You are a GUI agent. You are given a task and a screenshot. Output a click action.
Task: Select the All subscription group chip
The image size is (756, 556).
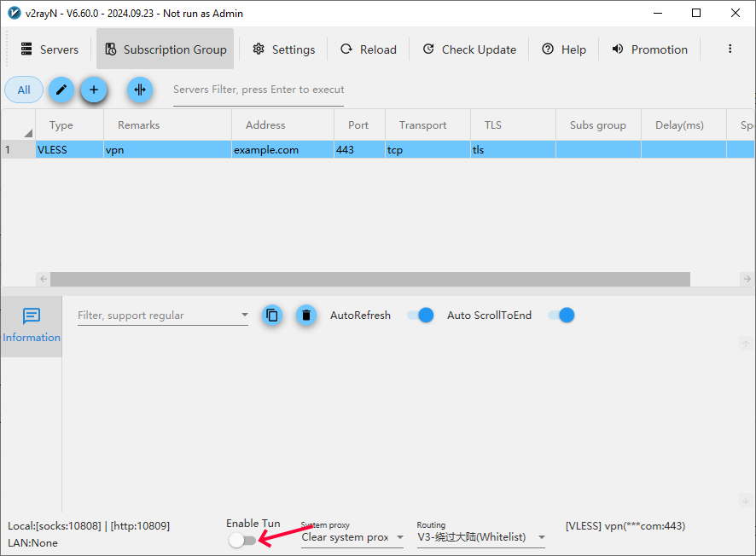24,90
